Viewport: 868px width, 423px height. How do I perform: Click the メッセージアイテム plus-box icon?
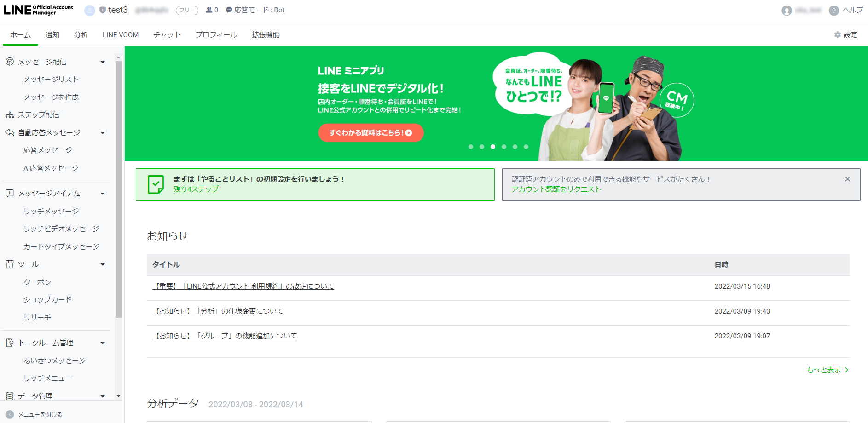click(10, 194)
